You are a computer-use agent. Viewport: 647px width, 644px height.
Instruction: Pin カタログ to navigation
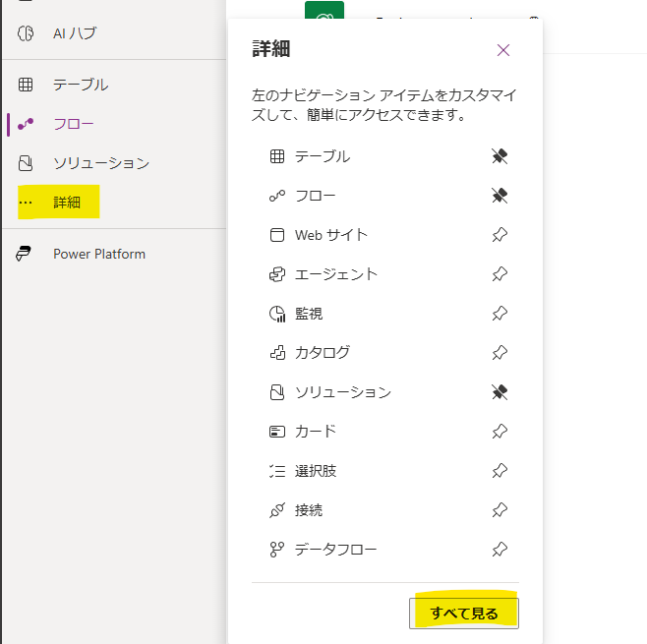coord(500,353)
